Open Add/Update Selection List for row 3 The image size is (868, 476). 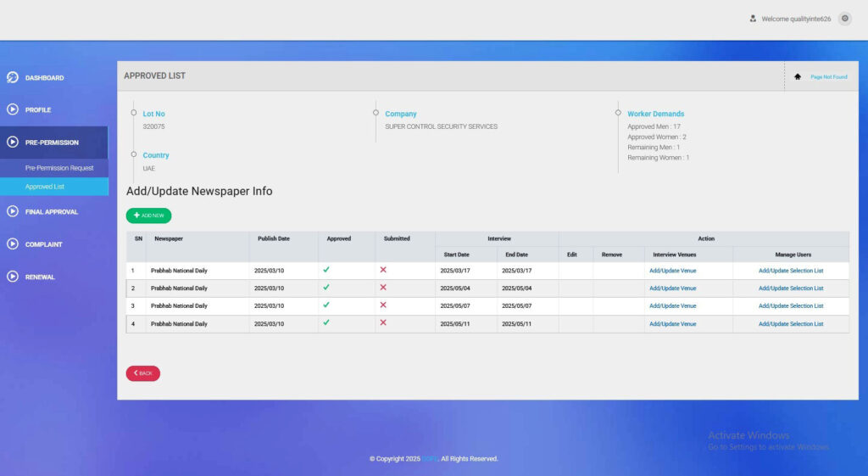tap(790, 306)
